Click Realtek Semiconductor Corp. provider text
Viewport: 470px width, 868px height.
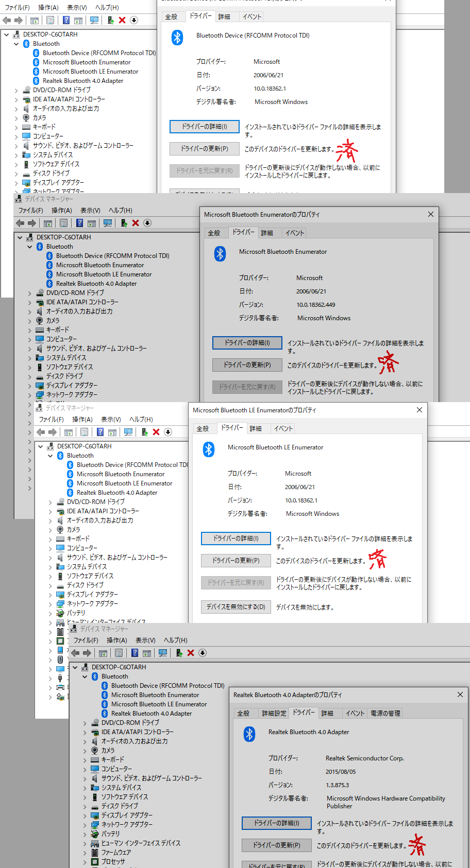pyautogui.click(x=364, y=758)
